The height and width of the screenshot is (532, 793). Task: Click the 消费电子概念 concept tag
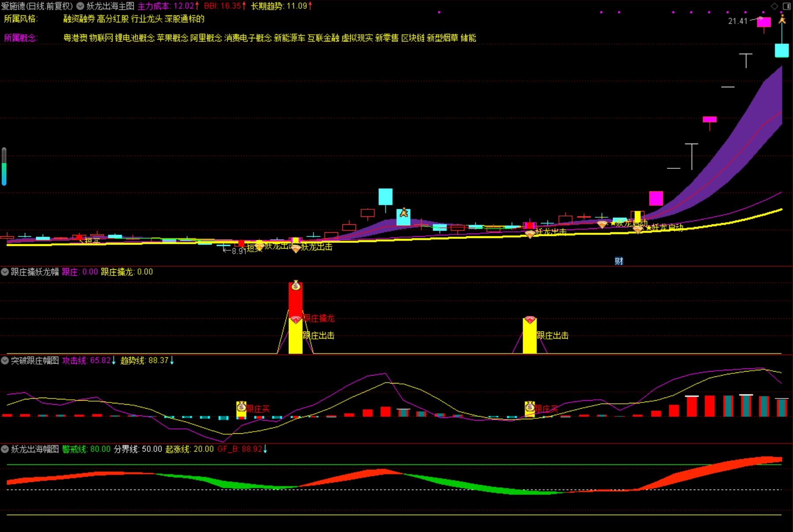click(248, 38)
